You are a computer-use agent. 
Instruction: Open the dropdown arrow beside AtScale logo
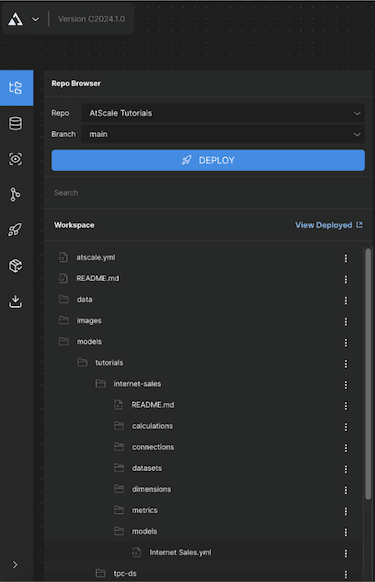(x=35, y=19)
